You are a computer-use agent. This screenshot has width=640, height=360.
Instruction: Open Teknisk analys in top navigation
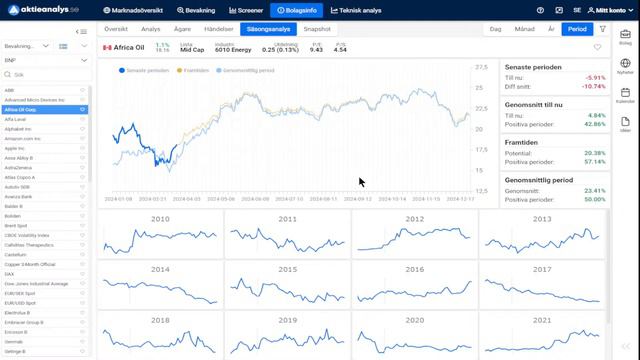[x=356, y=10]
